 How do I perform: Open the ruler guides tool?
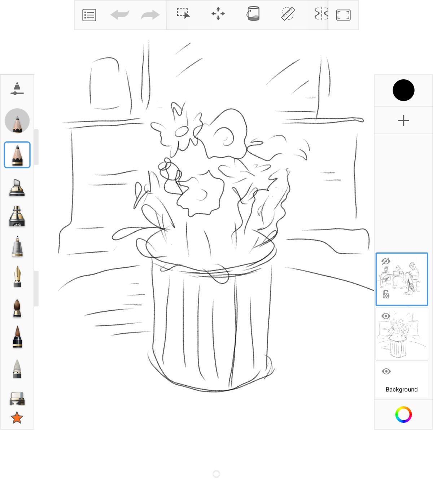click(288, 14)
